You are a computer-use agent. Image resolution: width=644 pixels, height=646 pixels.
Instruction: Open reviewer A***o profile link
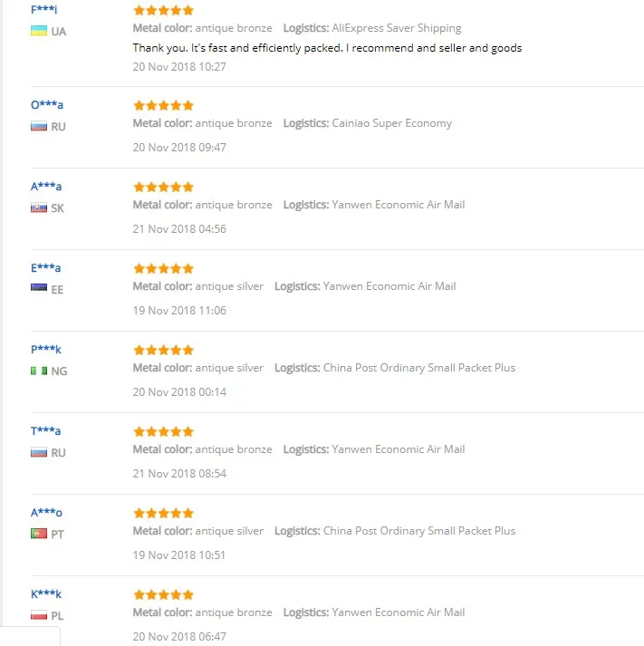point(46,513)
